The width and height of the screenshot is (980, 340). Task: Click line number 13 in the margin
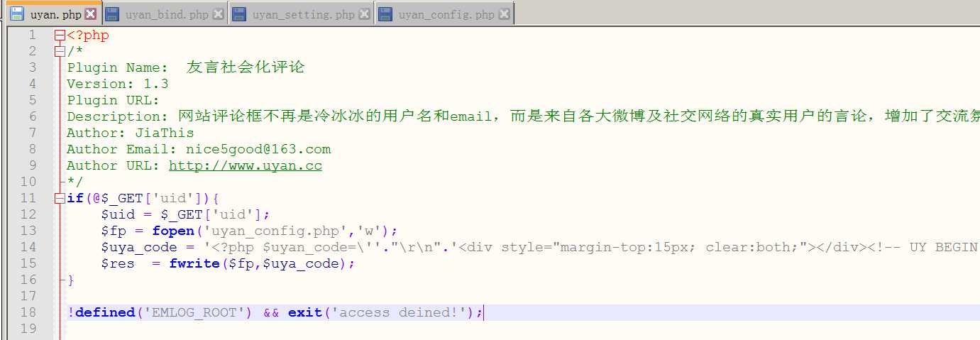tap(28, 231)
